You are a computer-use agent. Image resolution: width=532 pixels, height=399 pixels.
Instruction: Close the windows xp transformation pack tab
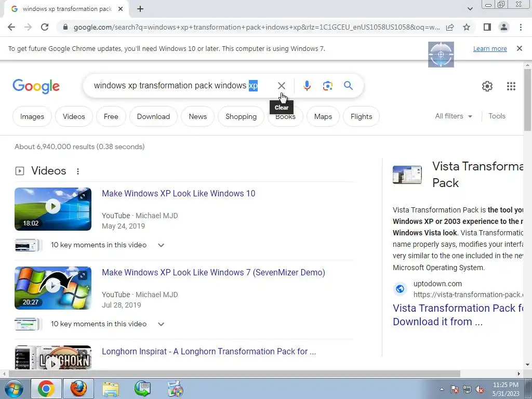pos(121,9)
